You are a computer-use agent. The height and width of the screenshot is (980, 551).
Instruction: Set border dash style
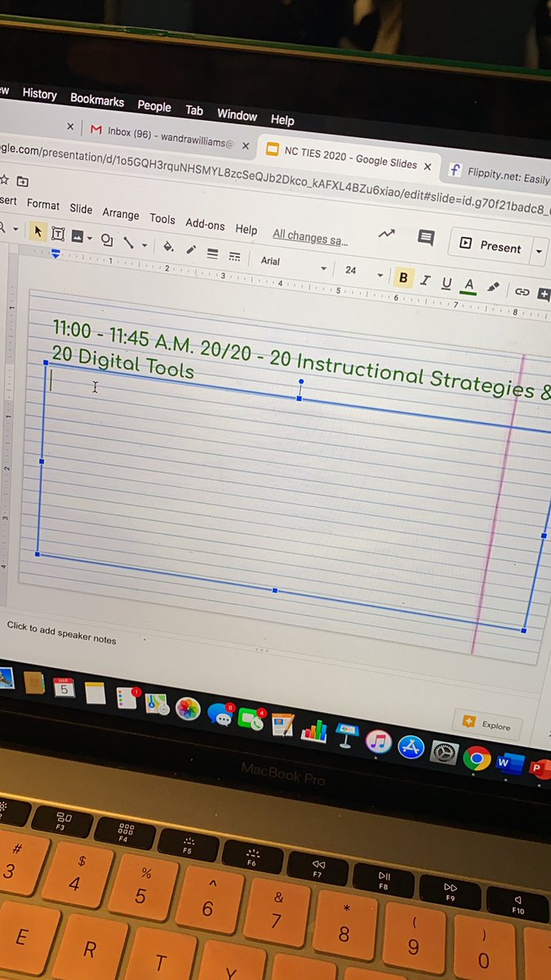click(234, 255)
